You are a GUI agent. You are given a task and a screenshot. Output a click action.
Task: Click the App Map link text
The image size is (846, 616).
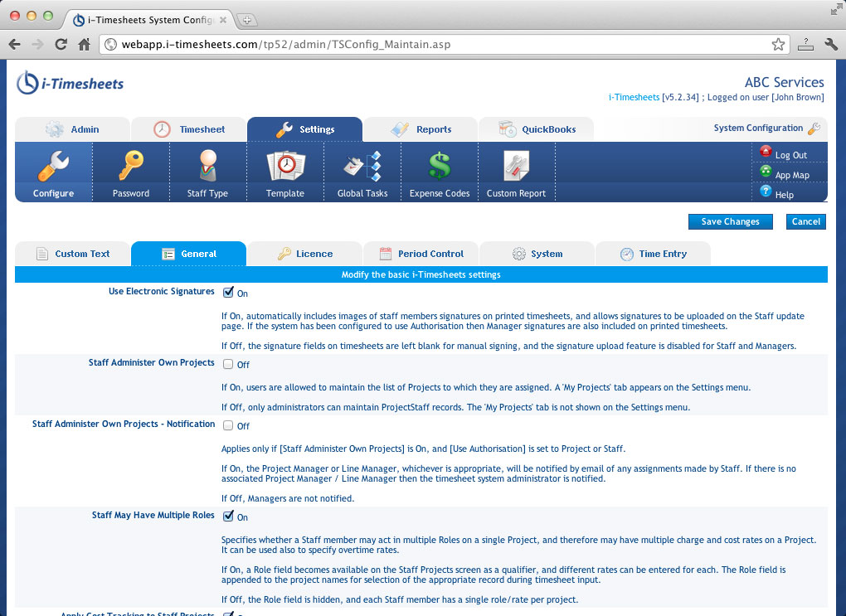point(792,175)
